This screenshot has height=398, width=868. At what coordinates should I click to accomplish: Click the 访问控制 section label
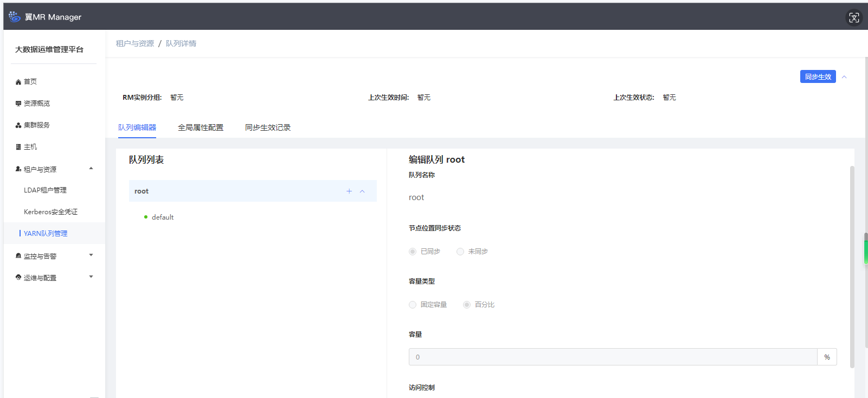(422, 388)
